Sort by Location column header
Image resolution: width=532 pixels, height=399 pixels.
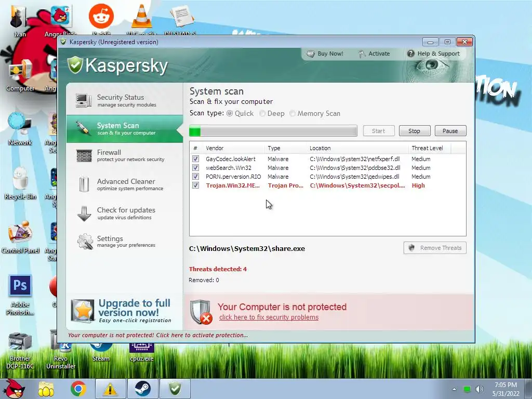click(357, 148)
